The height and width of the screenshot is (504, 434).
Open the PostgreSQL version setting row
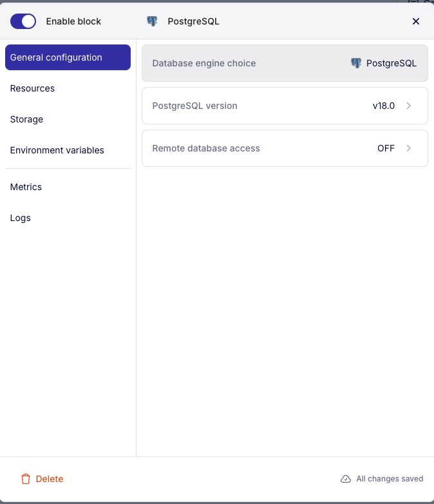pos(285,106)
